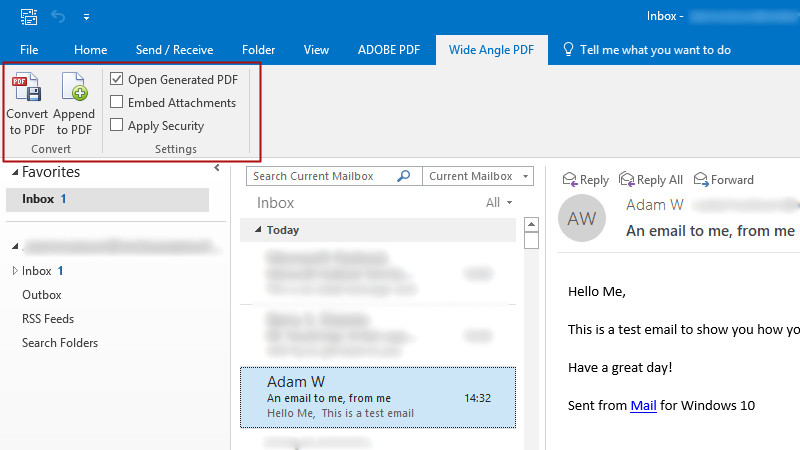
Task: Collapse the Favorites section
Action: pos(15,173)
